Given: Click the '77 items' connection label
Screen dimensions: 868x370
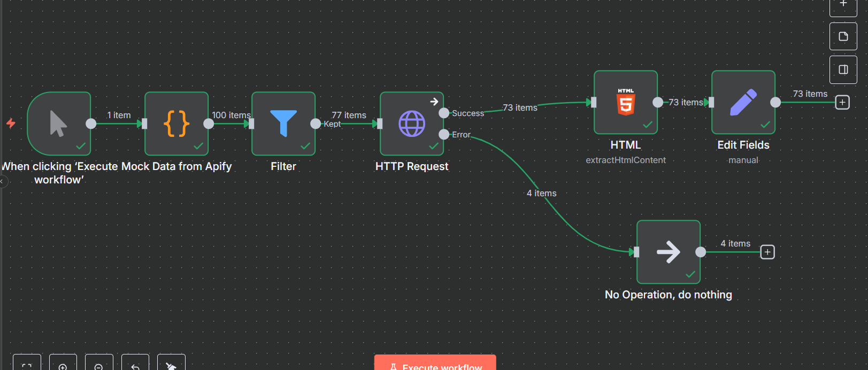Looking at the screenshot, I should [349, 115].
